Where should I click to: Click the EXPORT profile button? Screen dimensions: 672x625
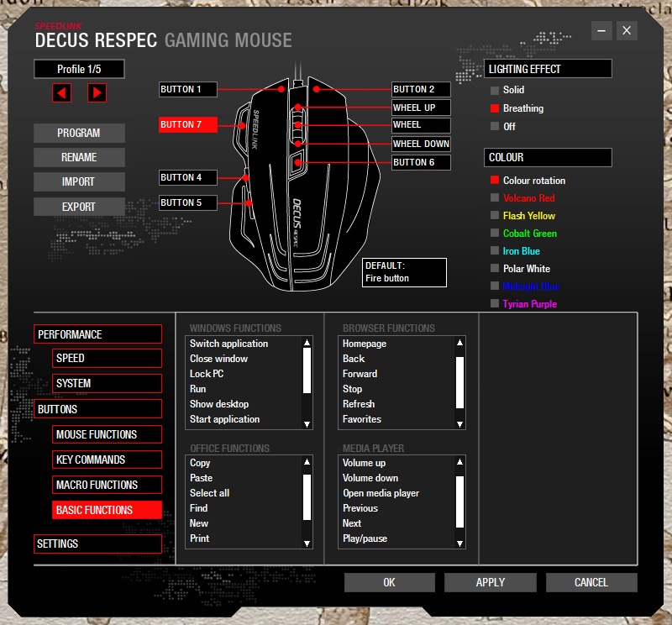(x=79, y=207)
